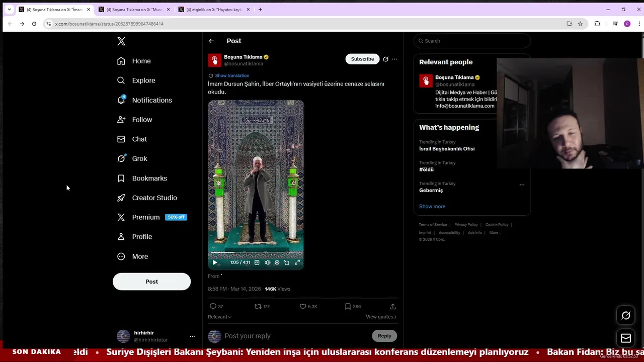Open the More menu in the sidebar

(x=132, y=256)
